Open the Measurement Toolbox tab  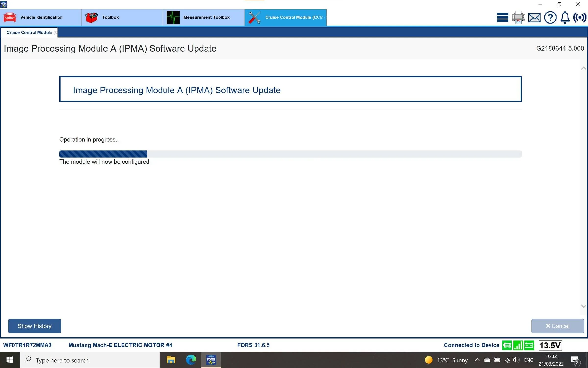click(204, 17)
